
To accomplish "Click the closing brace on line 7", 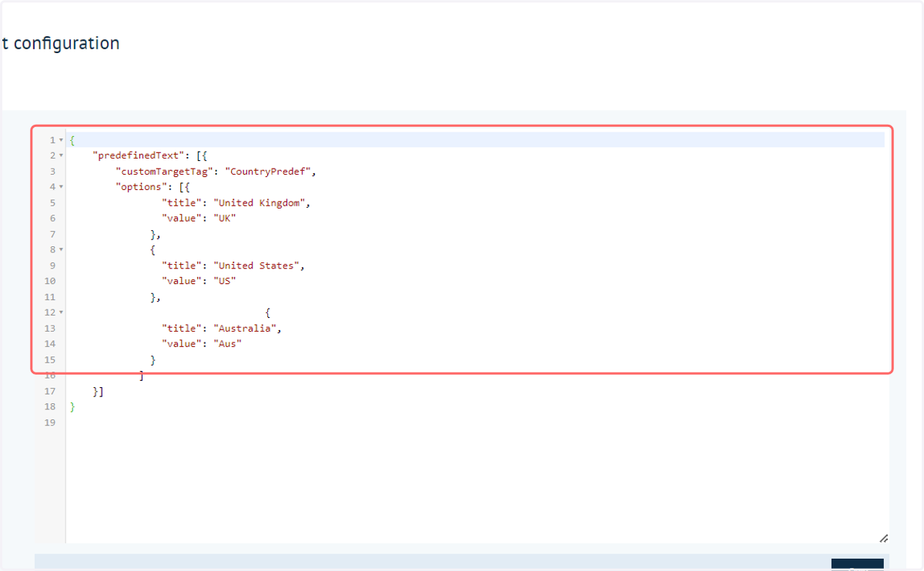I will [153, 234].
